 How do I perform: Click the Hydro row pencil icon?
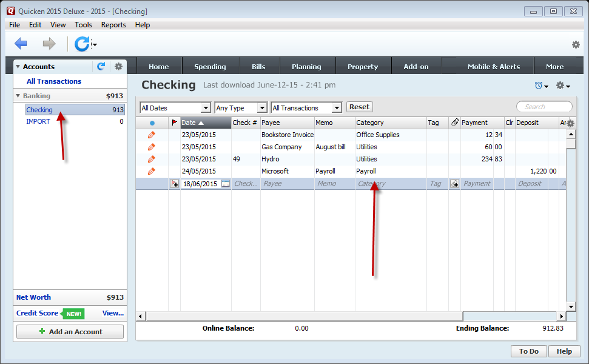[152, 160]
